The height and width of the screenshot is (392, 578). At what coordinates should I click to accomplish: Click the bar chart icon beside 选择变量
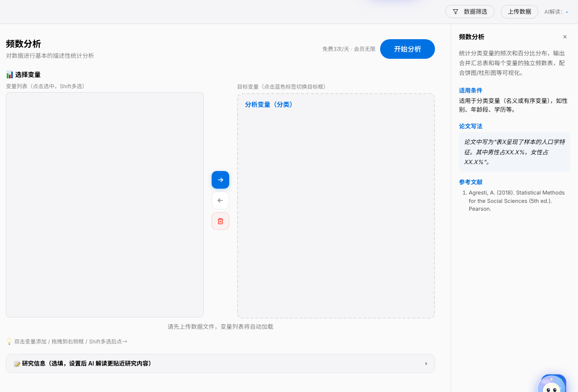[x=9, y=74]
